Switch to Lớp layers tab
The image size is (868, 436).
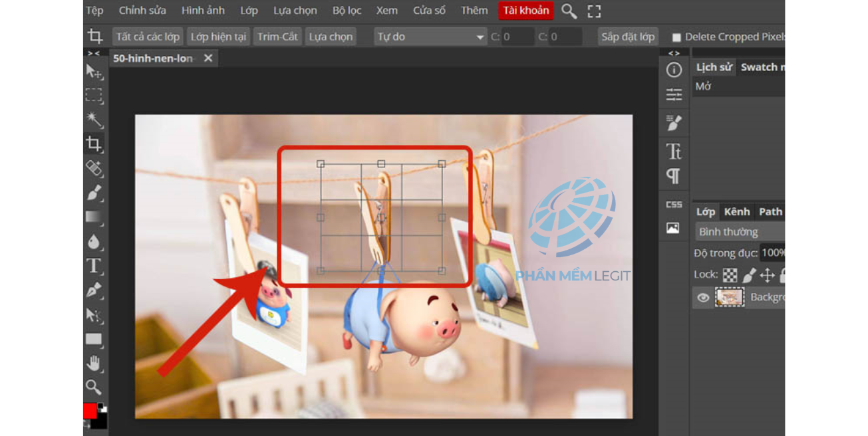coord(706,212)
